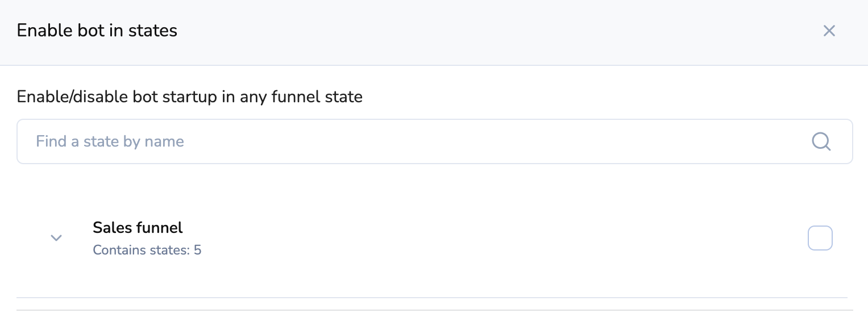The width and height of the screenshot is (868, 313).
Task: Dismiss the dialog with the X icon
Action: coord(829,31)
